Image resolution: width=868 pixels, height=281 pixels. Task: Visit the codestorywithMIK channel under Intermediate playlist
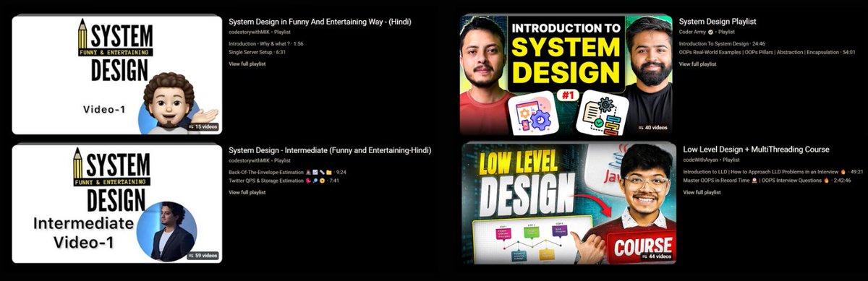(250, 160)
